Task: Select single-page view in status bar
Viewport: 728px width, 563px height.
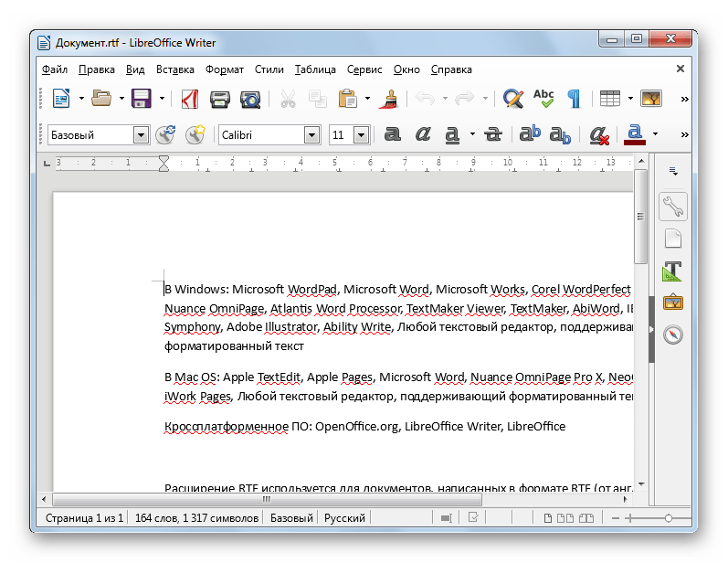Action: point(548,518)
